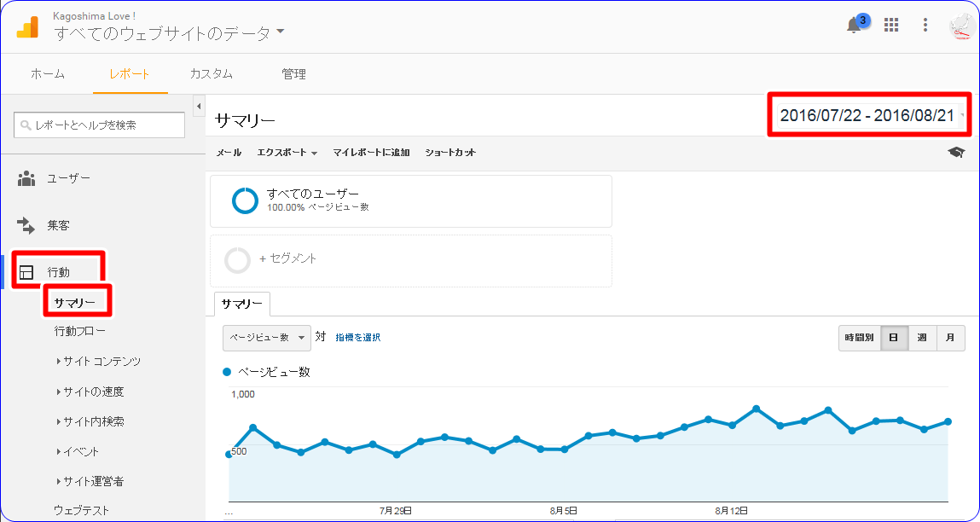Select the サマリー tab above the chart
980x522 pixels.
tap(242, 304)
